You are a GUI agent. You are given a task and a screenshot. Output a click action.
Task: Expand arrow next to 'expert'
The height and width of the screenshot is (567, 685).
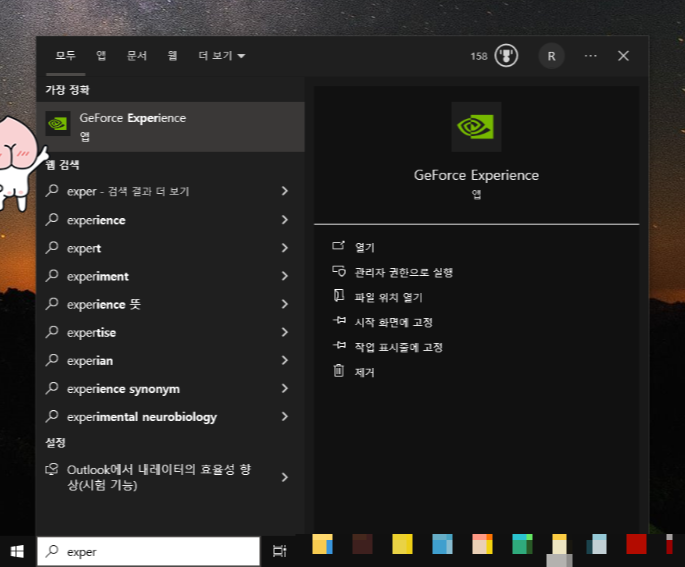tap(285, 248)
